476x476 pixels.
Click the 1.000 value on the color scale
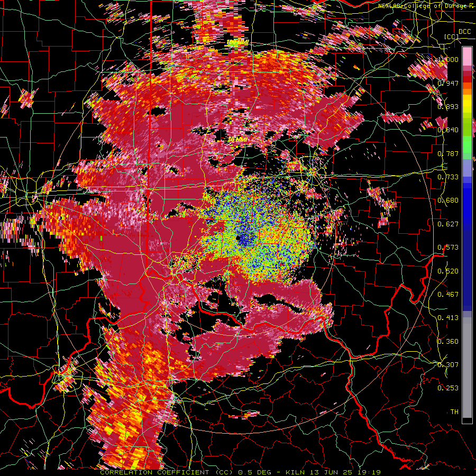448,59
